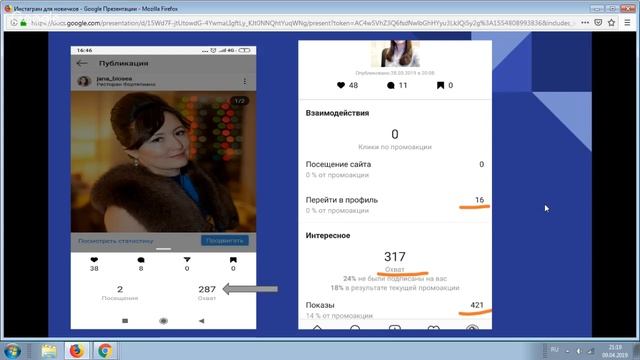Click the heart icon above 38
The image size is (640, 360).
coord(94,260)
